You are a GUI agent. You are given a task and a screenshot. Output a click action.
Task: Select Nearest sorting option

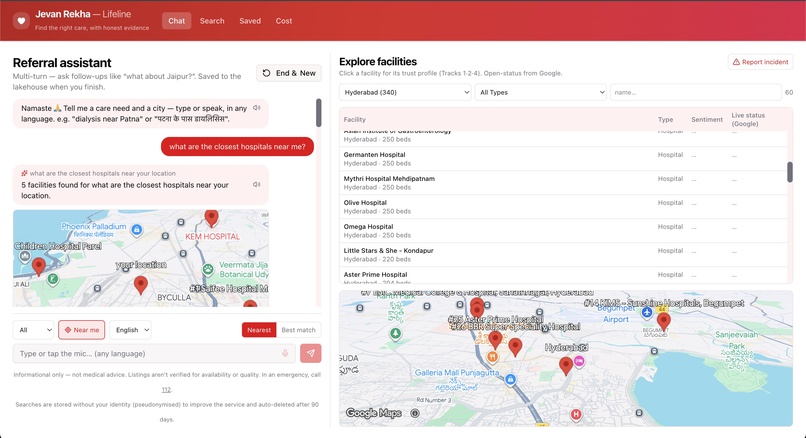pyautogui.click(x=259, y=330)
